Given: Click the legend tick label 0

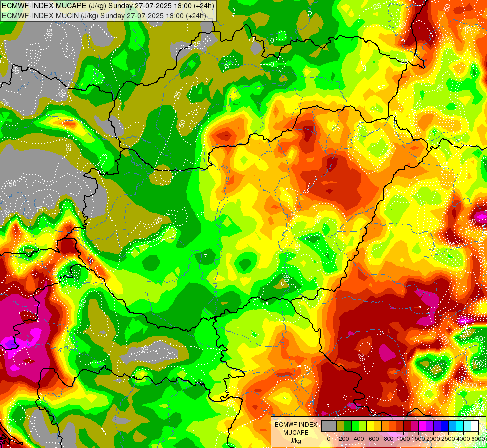Looking at the screenshot, I should (329, 439).
